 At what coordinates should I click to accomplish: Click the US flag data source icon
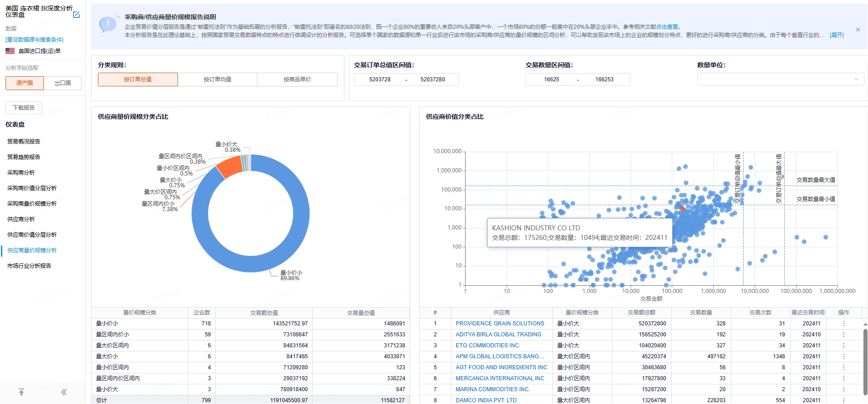[x=10, y=51]
